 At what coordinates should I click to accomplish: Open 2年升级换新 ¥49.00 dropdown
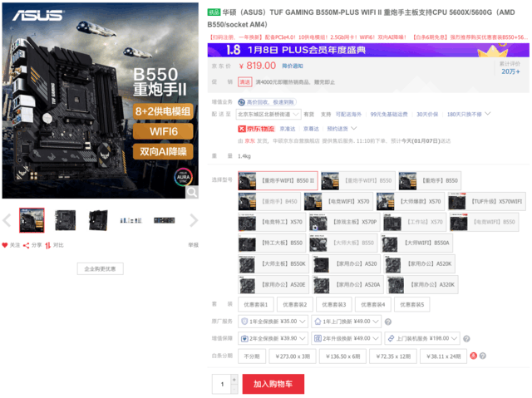point(347,338)
